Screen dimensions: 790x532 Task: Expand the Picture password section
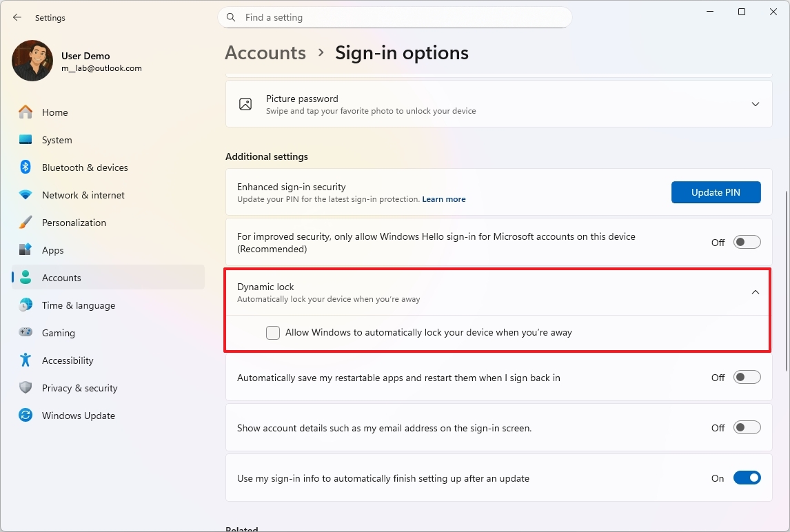[755, 104]
